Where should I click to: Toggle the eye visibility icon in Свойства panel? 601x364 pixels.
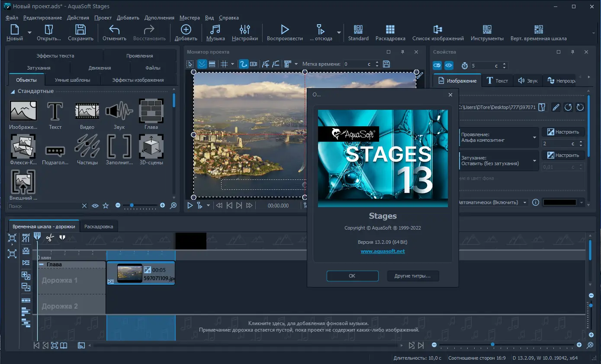(449, 65)
